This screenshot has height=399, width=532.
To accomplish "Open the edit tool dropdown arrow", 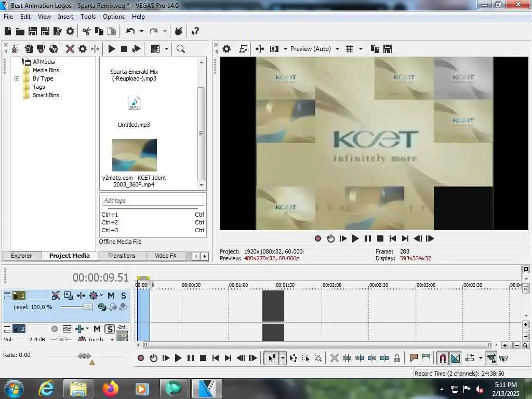I will [x=283, y=358].
